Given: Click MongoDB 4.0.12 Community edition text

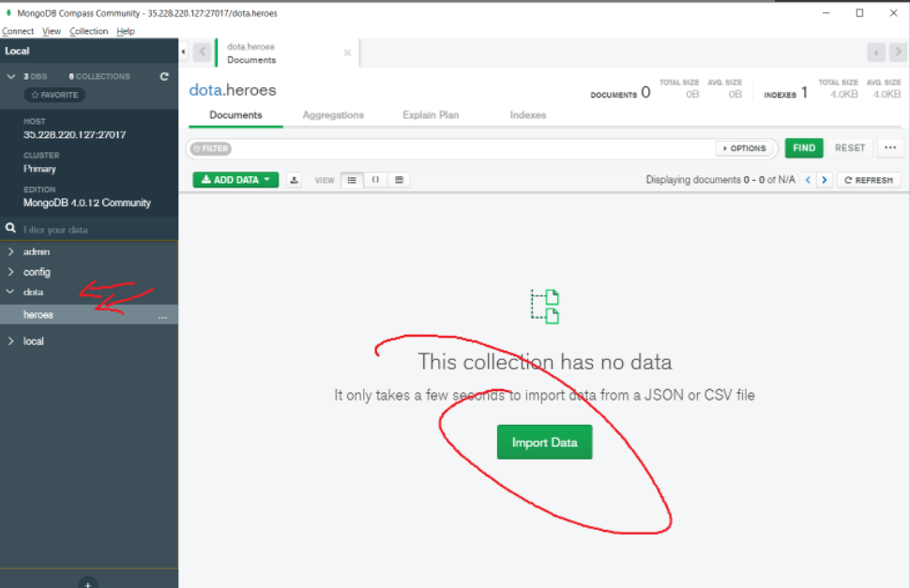Looking at the screenshot, I should pyautogui.click(x=87, y=203).
